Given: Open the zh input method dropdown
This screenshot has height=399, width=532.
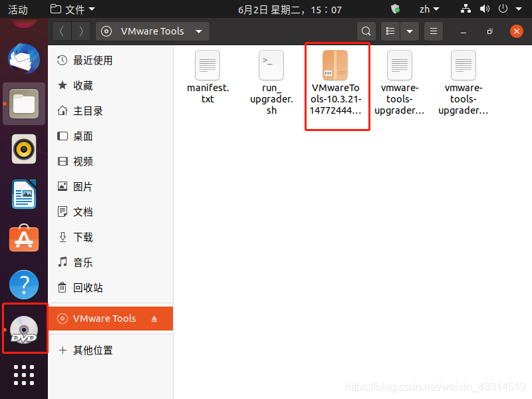Looking at the screenshot, I should 429,9.
